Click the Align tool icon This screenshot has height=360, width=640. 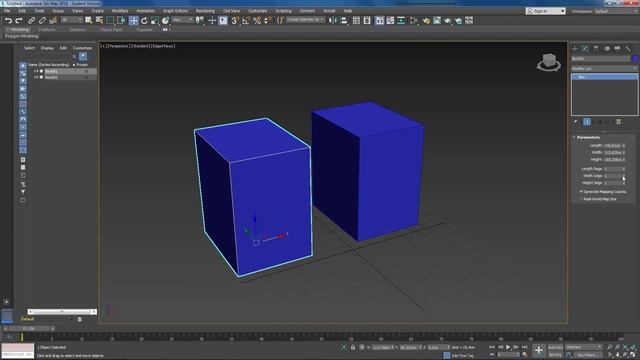[x=344, y=20]
